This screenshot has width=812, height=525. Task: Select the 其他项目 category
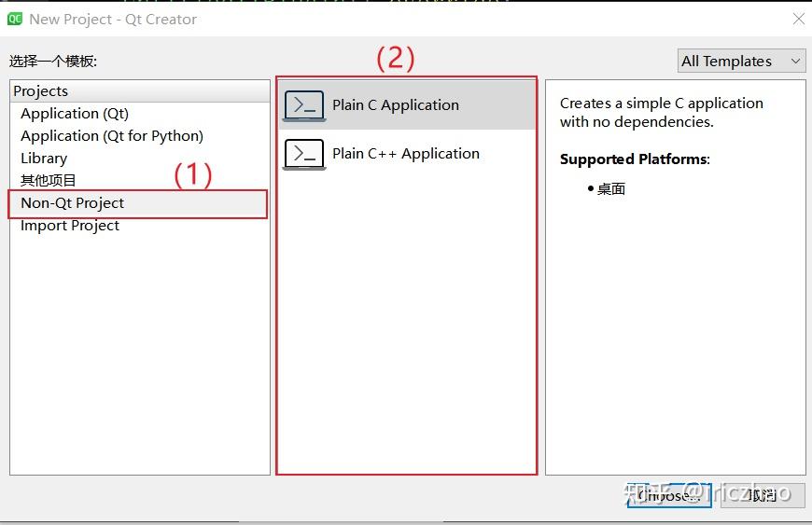point(49,181)
